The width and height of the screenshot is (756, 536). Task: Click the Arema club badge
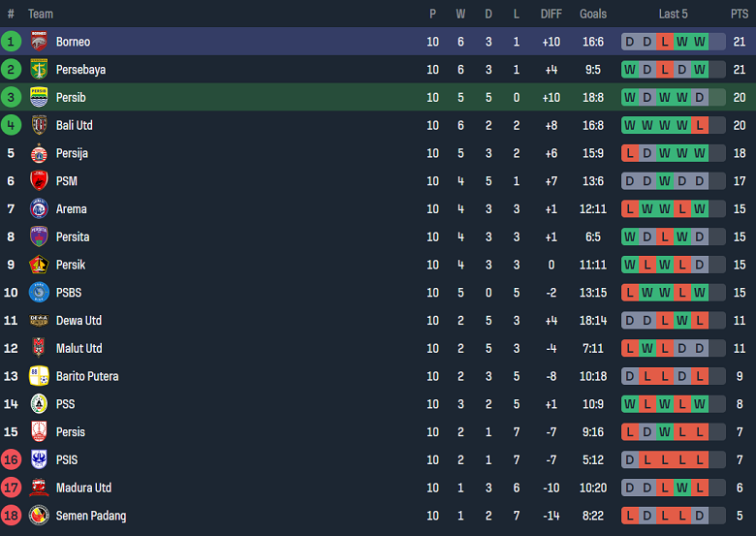pyautogui.click(x=39, y=208)
